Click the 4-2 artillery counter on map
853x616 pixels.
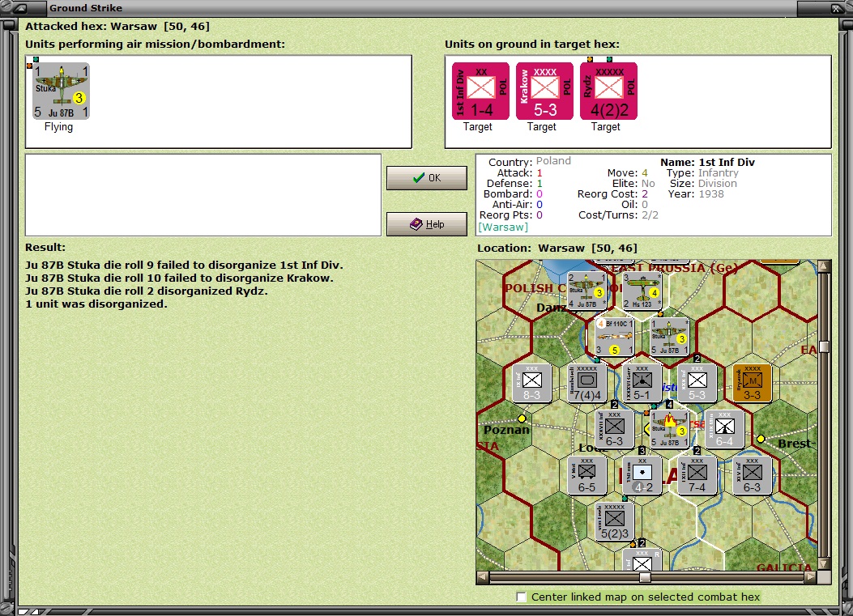click(x=642, y=475)
